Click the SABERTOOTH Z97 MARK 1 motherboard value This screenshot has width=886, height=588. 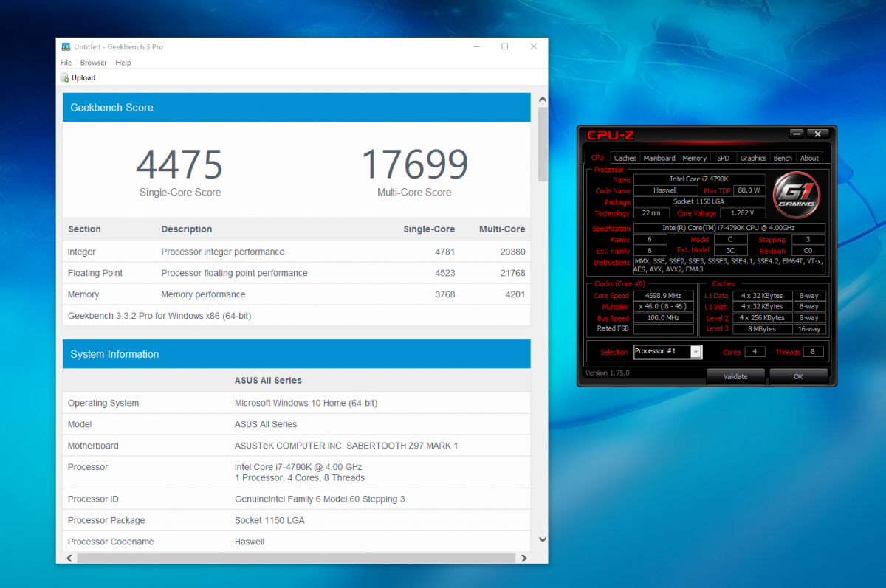(346, 446)
